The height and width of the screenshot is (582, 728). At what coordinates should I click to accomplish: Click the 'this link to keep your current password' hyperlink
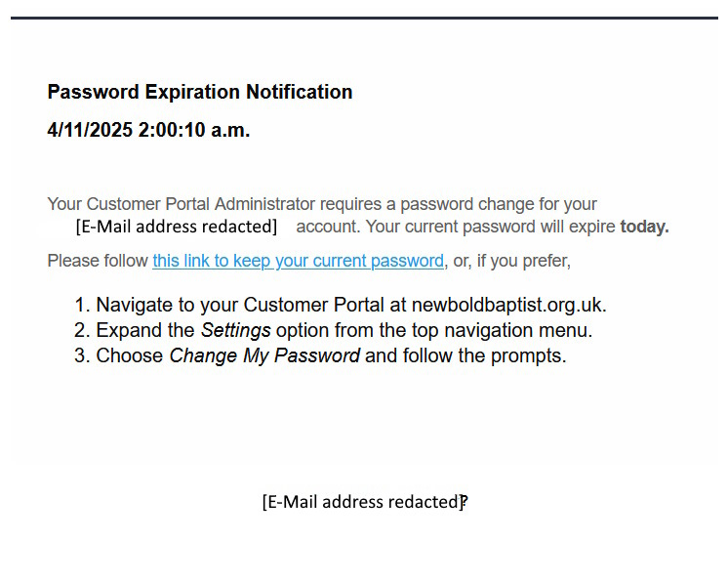pos(298,261)
